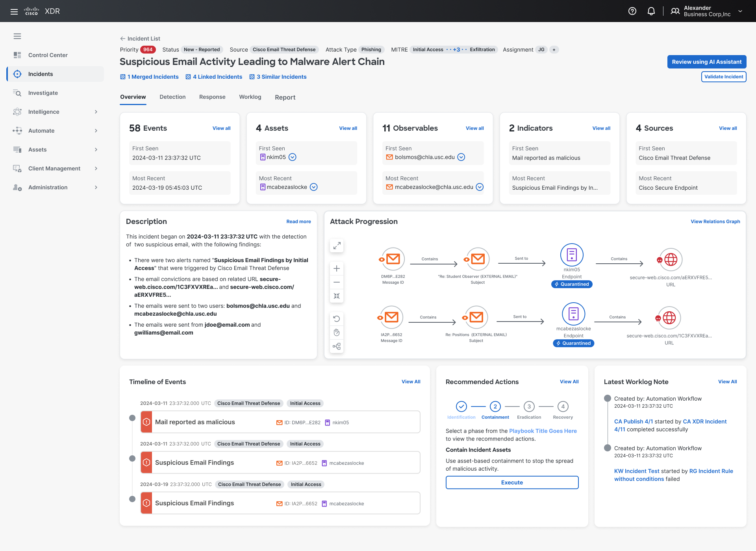Viewport: 756px width, 551px height.
Task: View all 4 Assets
Action: pos(348,128)
